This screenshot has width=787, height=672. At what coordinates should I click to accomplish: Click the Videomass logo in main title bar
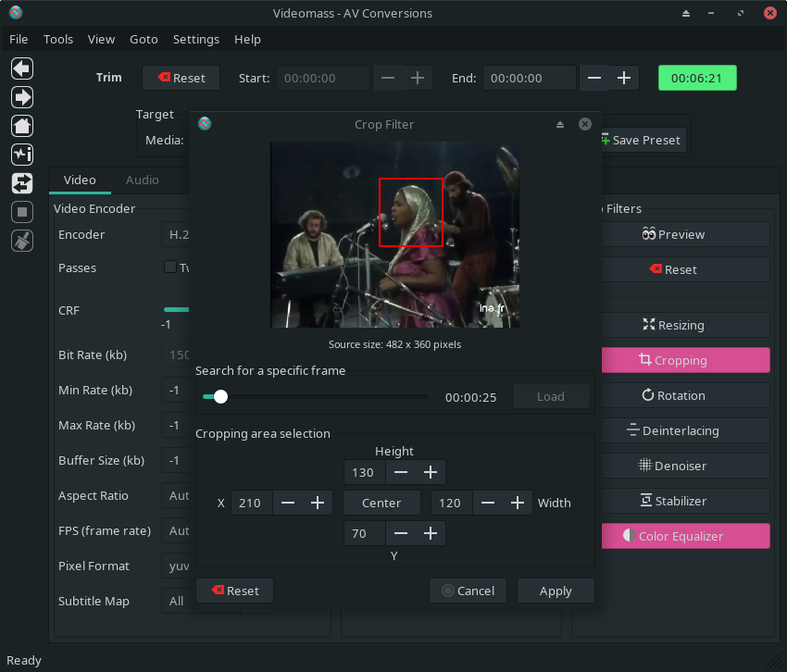[x=16, y=13]
